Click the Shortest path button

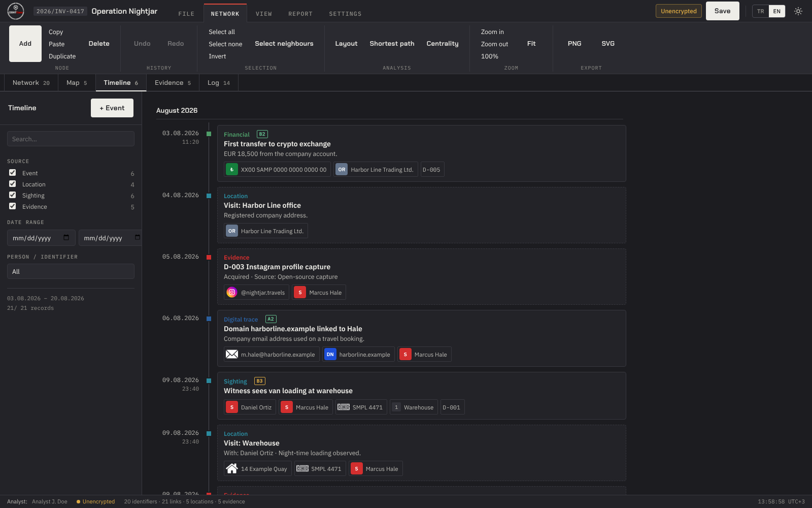pyautogui.click(x=392, y=44)
